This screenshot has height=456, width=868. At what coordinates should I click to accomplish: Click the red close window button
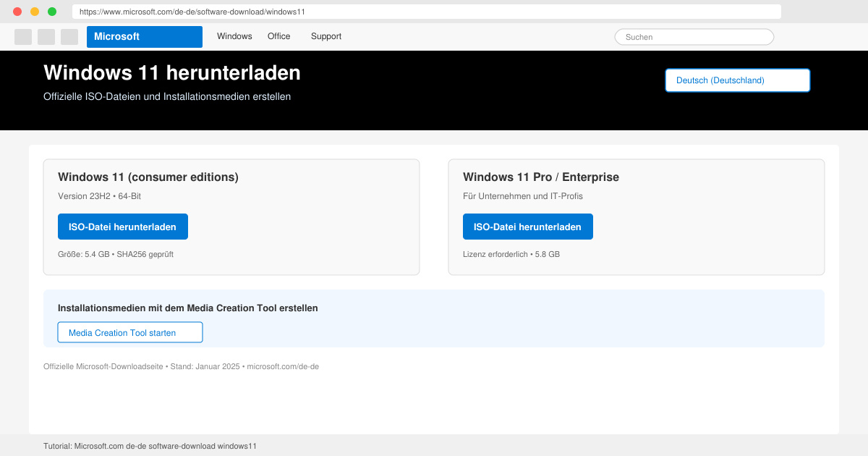click(17, 12)
